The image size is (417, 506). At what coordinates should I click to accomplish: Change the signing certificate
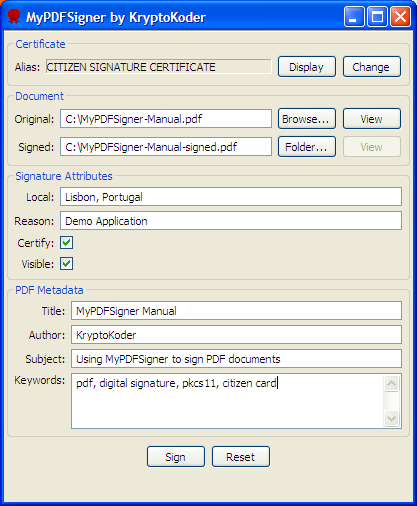372,67
